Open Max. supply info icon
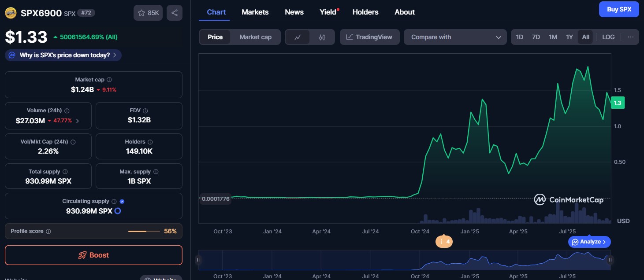The width and height of the screenshot is (644, 280). 156,172
